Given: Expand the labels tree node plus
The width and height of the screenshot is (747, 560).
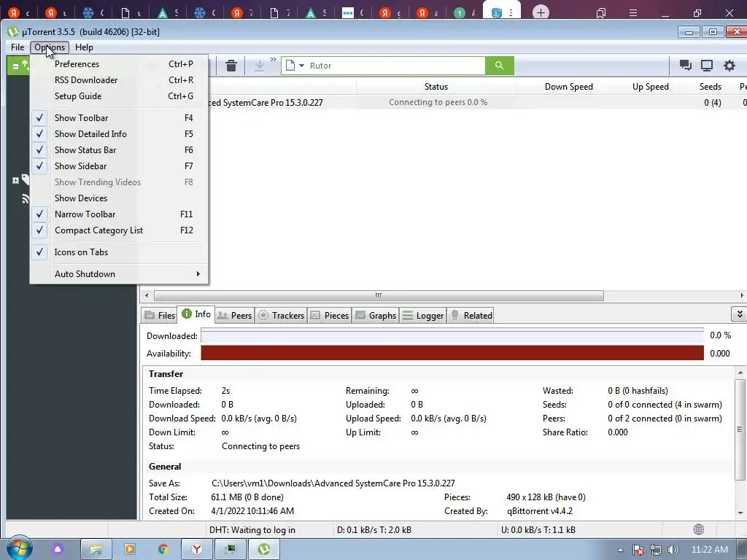Looking at the screenshot, I should [x=15, y=181].
